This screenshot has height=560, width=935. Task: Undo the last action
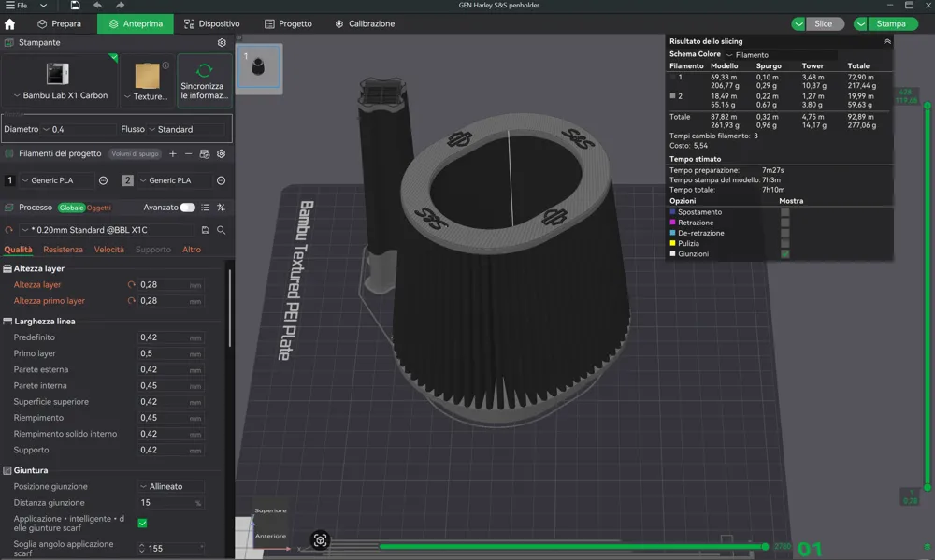click(x=98, y=6)
